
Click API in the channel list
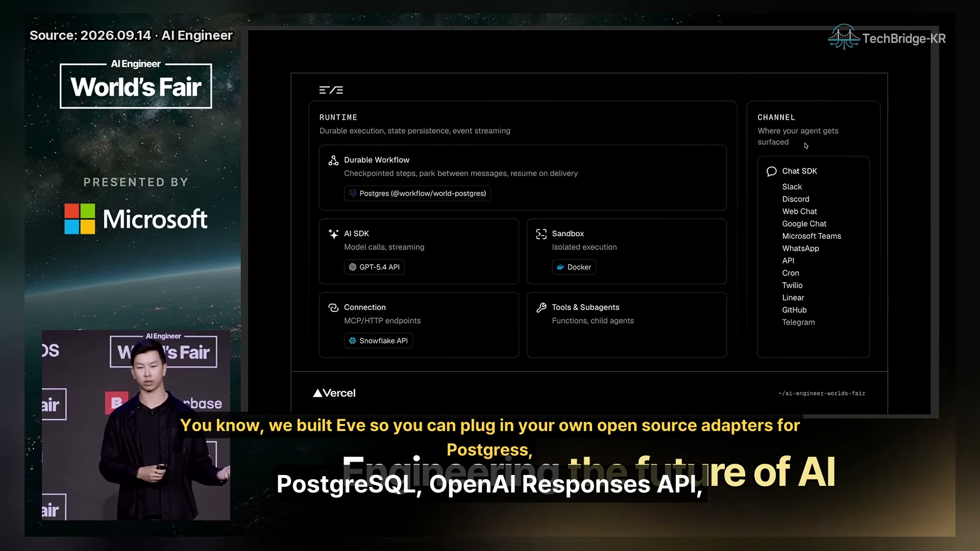788,261
